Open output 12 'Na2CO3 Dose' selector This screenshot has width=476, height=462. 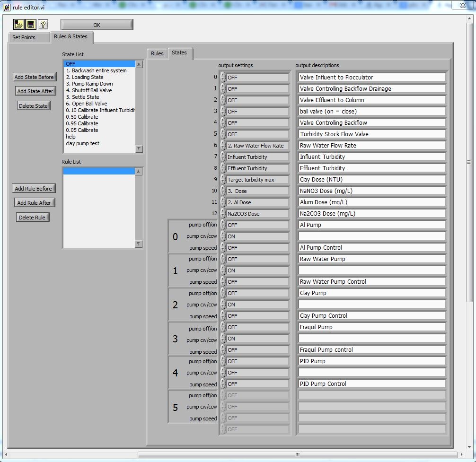point(258,214)
